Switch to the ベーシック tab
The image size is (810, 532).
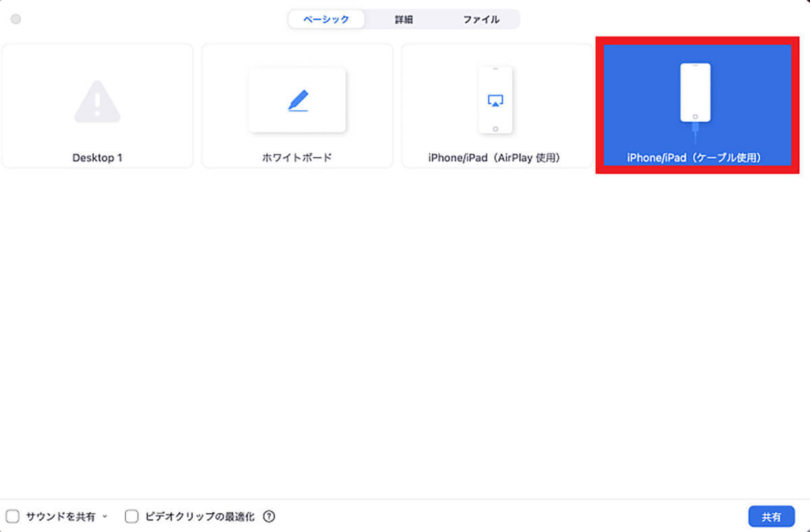(x=327, y=20)
